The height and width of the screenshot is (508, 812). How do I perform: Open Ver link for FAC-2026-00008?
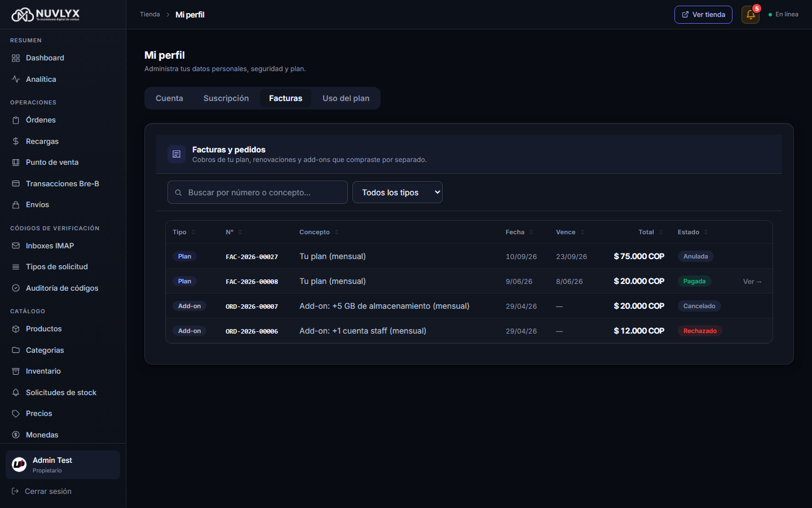[752, 282]
